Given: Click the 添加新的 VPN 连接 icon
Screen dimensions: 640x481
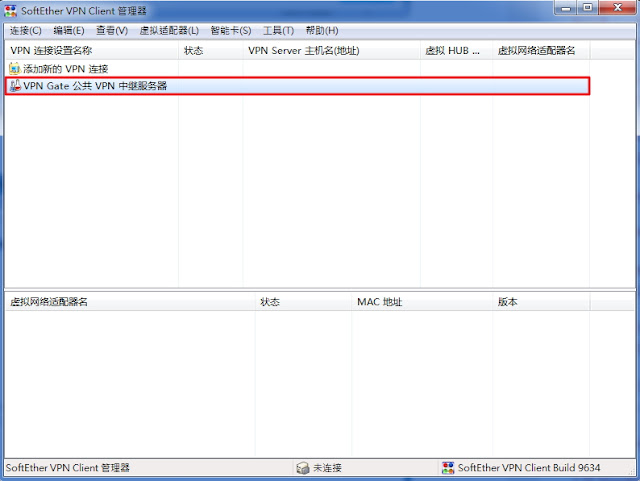Looking at the screenshot, I should (15, 69).
